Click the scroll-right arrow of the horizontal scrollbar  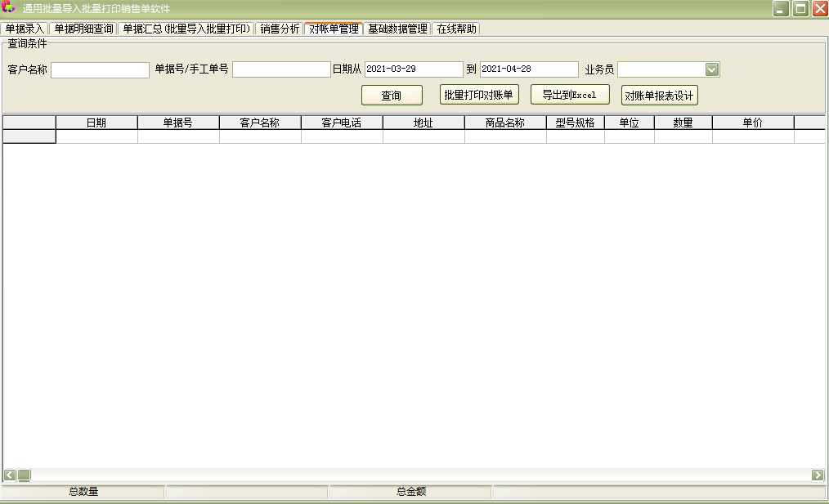[x=818, y=475]
